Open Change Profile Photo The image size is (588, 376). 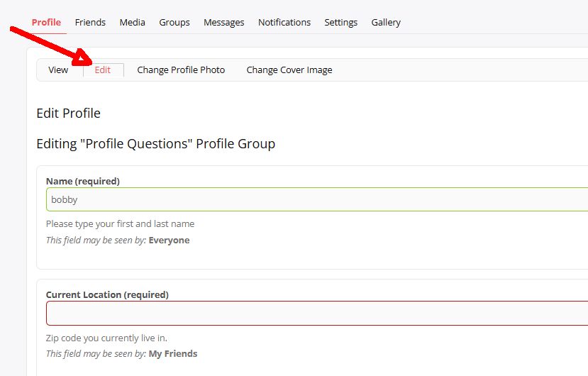(181, 70)
